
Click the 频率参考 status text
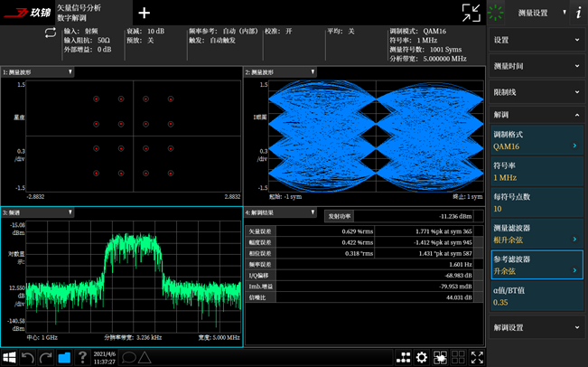pyautogui.click(x=223, y=31)
